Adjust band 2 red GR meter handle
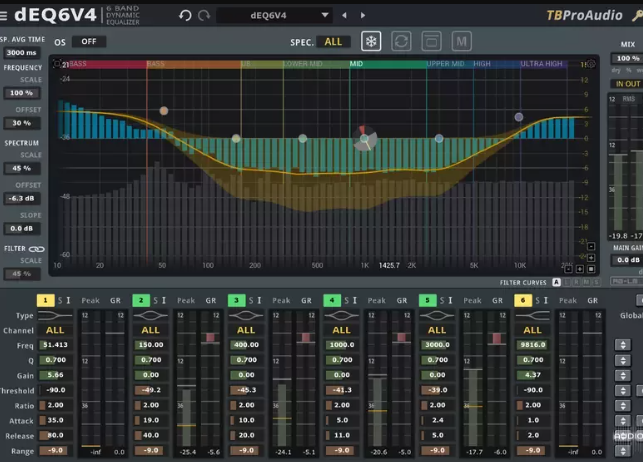The width and height of the screenshot is (643, 462). [x=210, y=337]
